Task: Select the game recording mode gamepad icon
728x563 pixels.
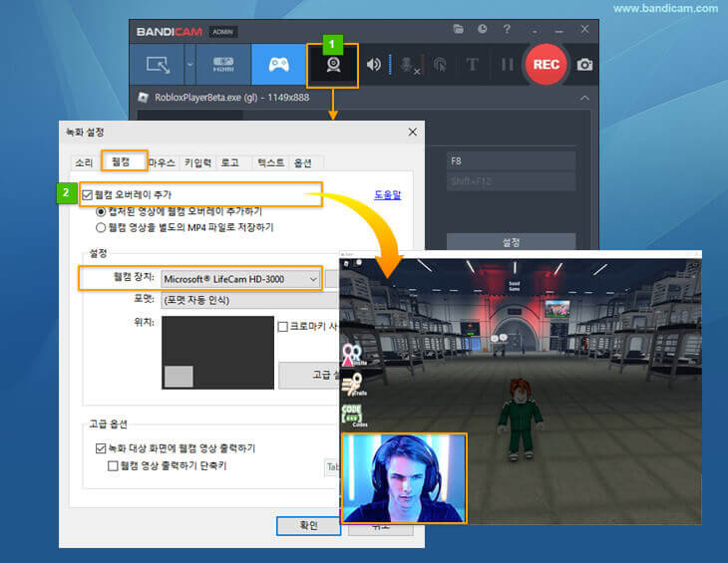Action: [278, 65]
